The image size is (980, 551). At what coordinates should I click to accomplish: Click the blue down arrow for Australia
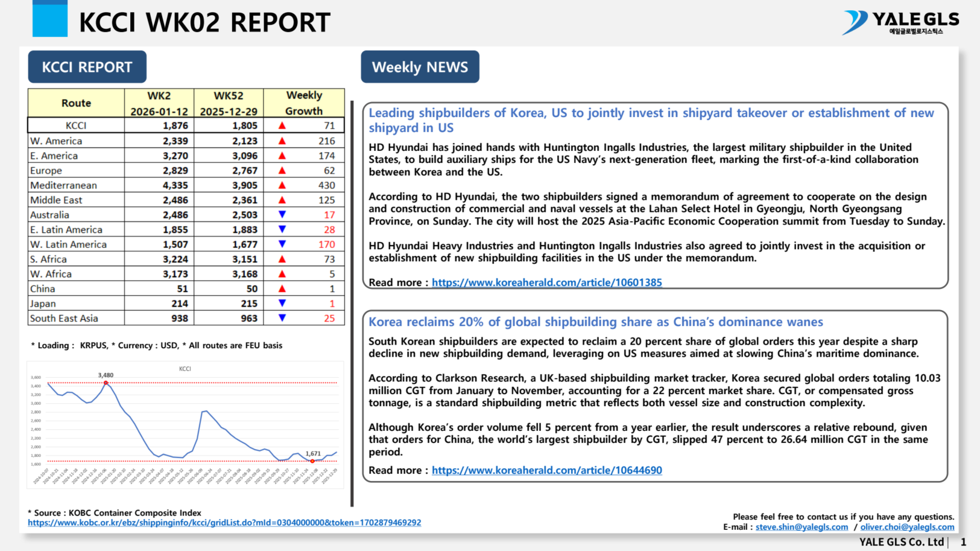282,215
